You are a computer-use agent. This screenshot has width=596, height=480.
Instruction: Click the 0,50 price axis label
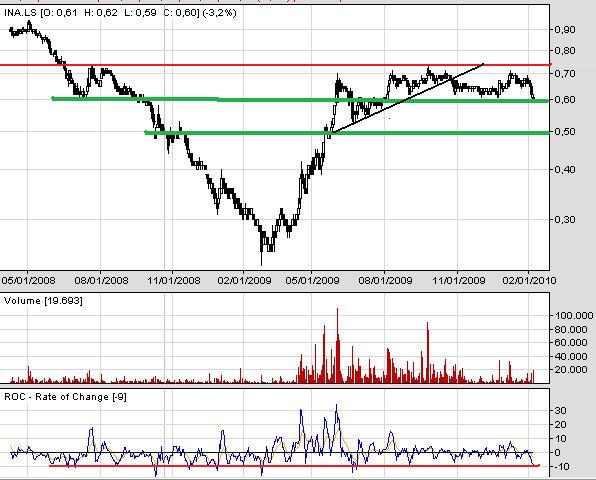pyautogui.click(x=565, y=131)
